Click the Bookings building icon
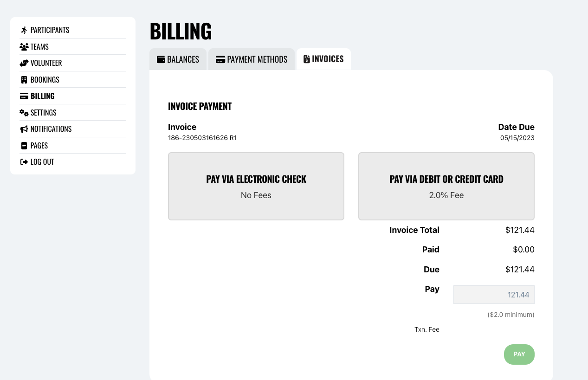The width and height of the screenshot is (588, 380). pyautogui.click(x=24, y=80)
